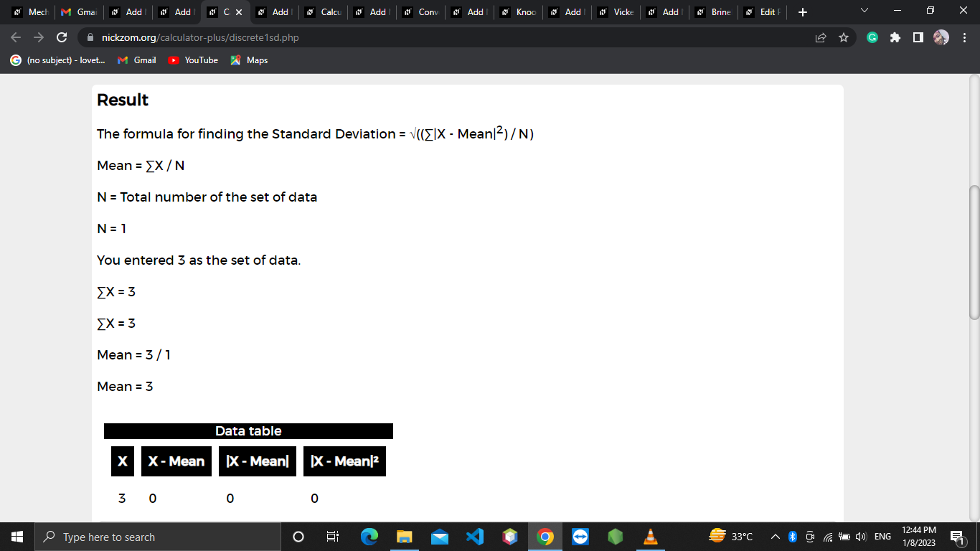This screenshot has height=551, width=980.
Task: Click the Standard Deviation formula line
Action: [x=316, y=134]
